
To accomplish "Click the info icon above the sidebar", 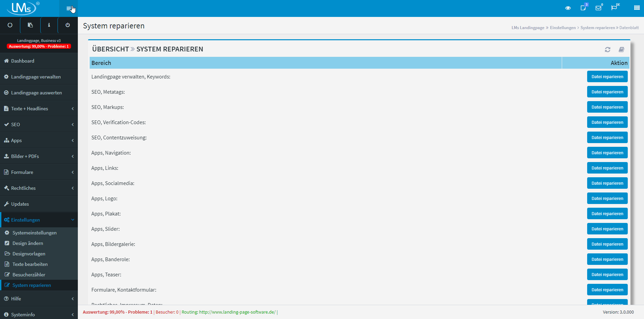I will click(49, 25).
